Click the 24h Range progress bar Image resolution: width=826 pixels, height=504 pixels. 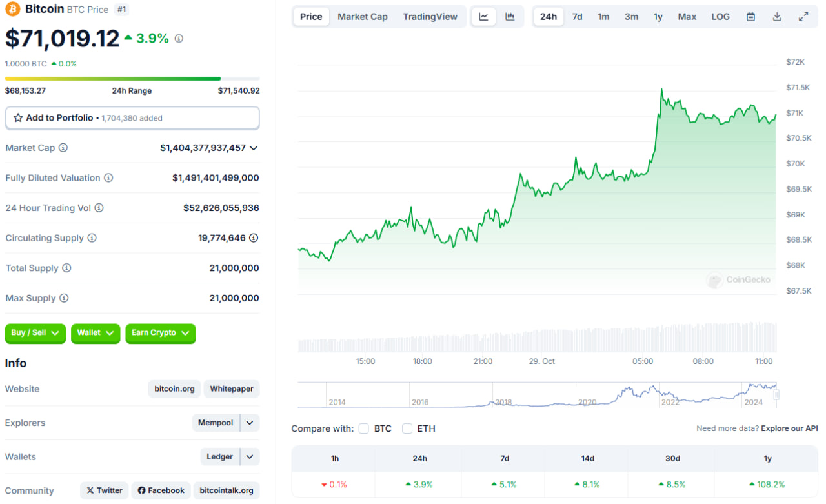coord(132,79)
